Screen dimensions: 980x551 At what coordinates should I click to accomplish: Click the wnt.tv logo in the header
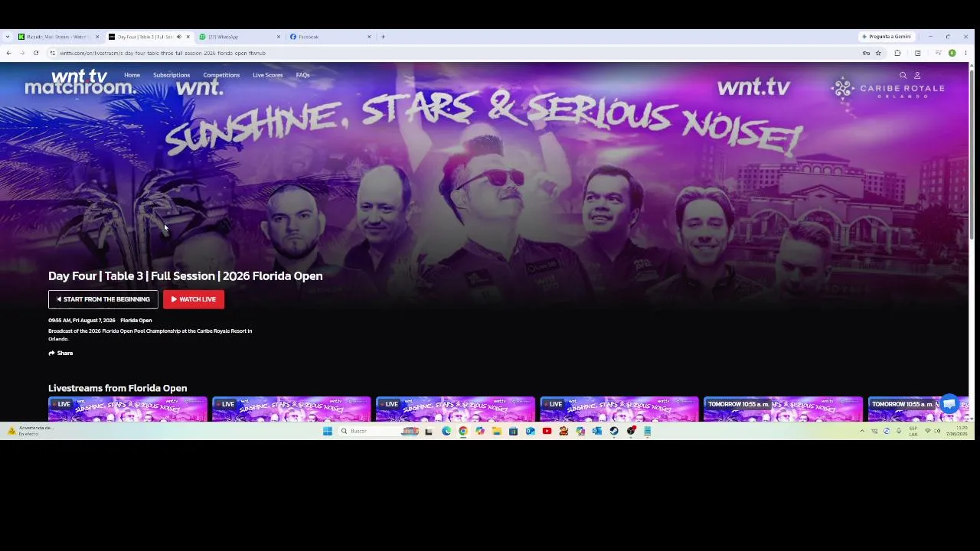[x=79, y=76]
